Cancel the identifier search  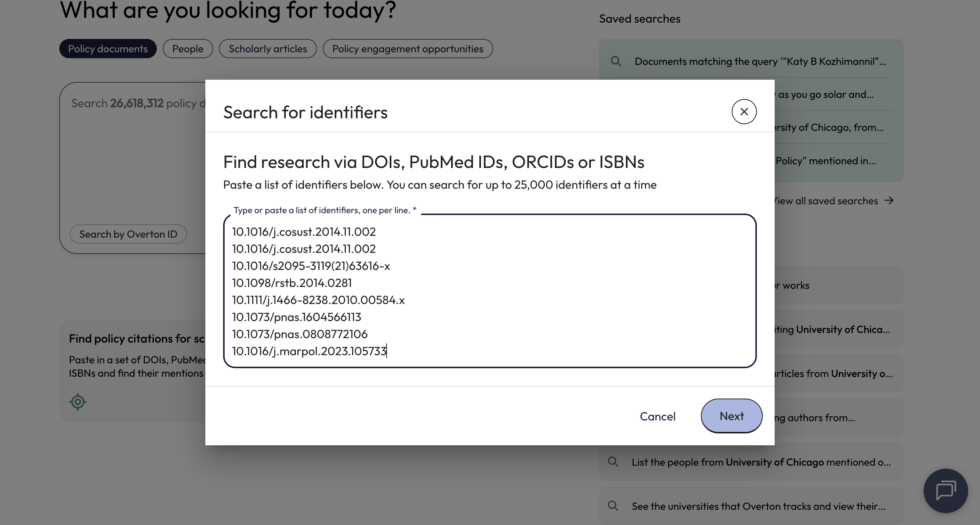click(x=658, y=416)
